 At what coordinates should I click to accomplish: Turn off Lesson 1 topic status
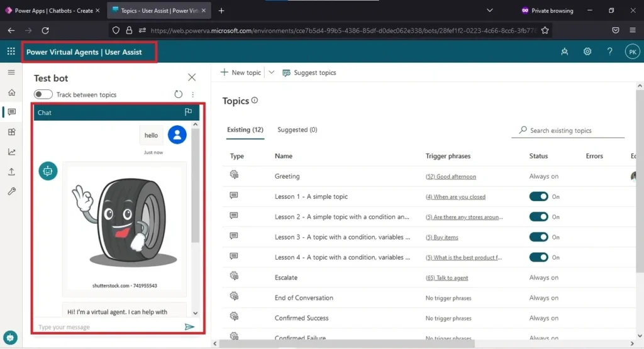tap(538, 197)
